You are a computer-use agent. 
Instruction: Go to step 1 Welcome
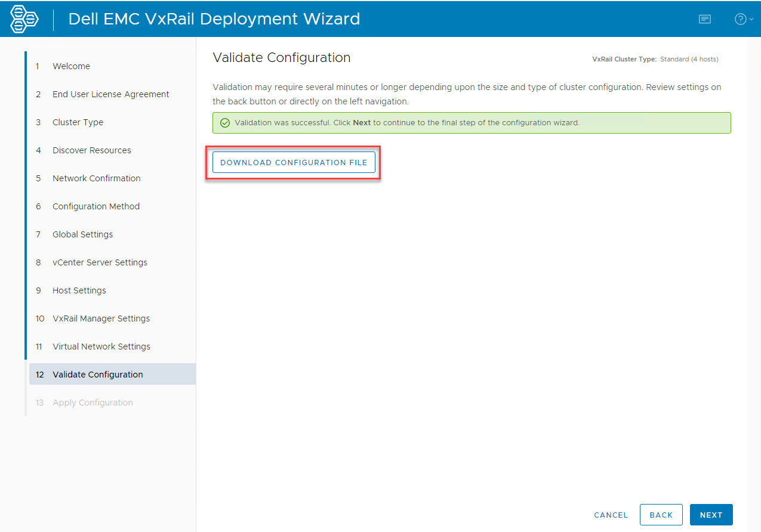[71, 66]
